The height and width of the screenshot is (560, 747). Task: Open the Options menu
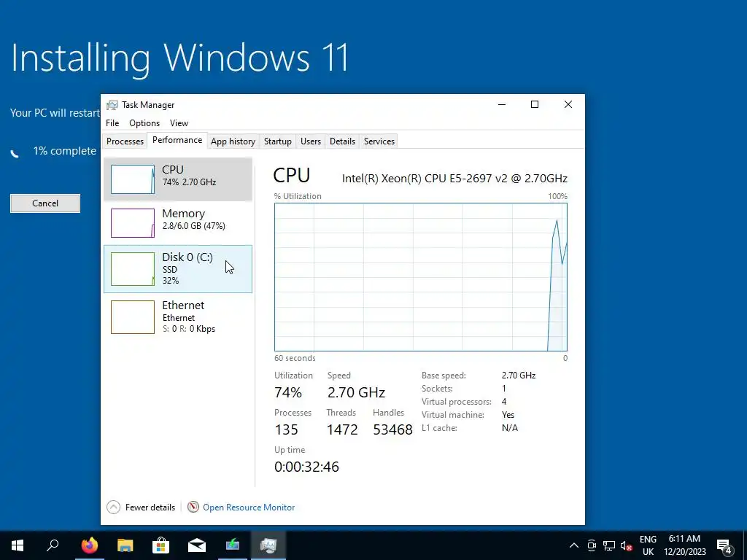pyautogui.click(x=144, y=122)
